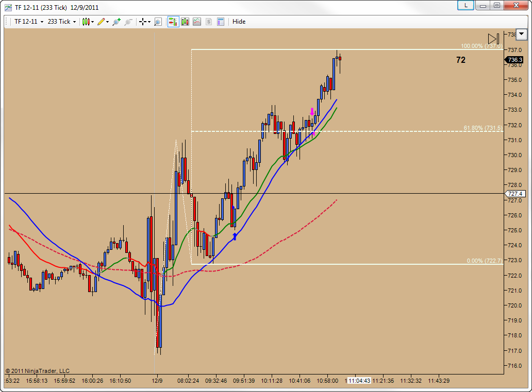532x392 pixels.
Task: Click the window title TF 12-11 (233 Tick)
Action: click(x=41, y=7)
